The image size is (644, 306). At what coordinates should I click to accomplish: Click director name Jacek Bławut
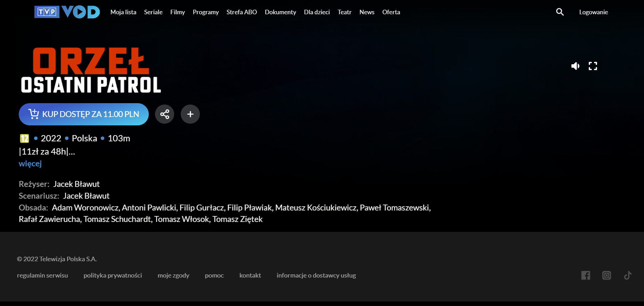pos(76,184)
